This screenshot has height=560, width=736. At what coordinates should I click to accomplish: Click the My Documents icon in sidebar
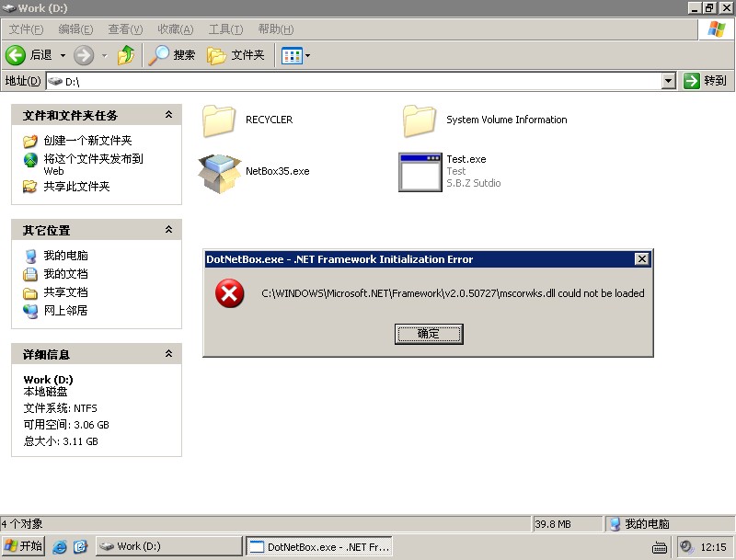(30, 274)
